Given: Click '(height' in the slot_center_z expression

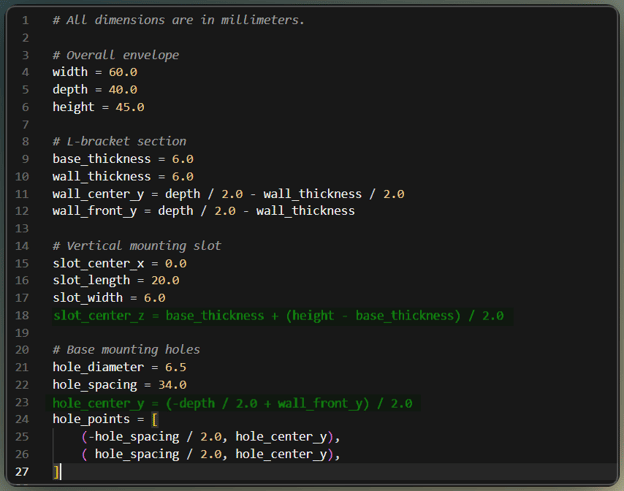Looking at the screenshot, I should click(310, 316).
